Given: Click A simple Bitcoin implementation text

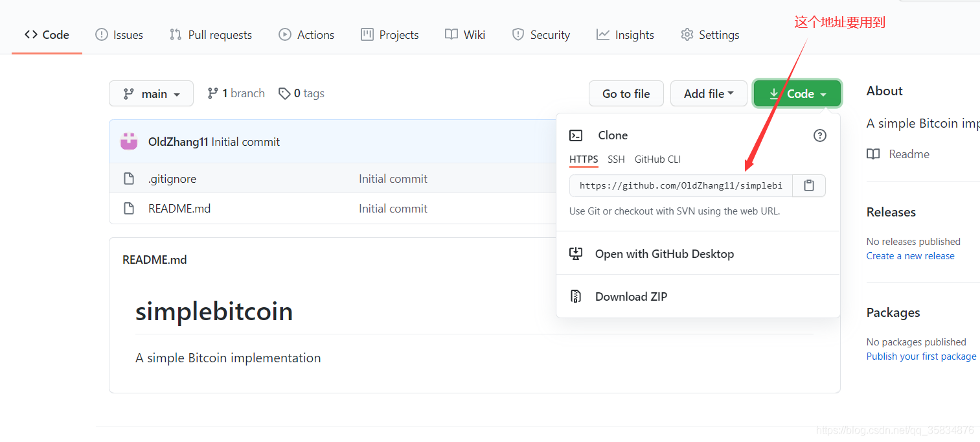Looking at the screenshot, I should click(228, 358).
